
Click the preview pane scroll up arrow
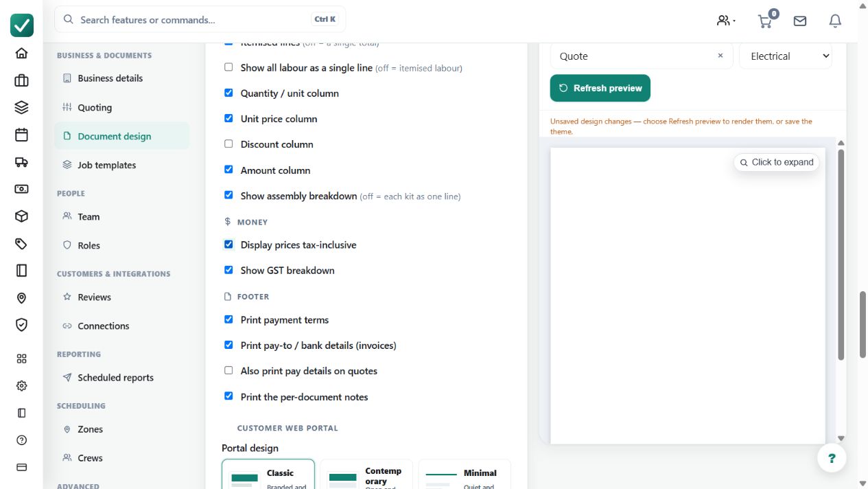(x=841, y=143)
